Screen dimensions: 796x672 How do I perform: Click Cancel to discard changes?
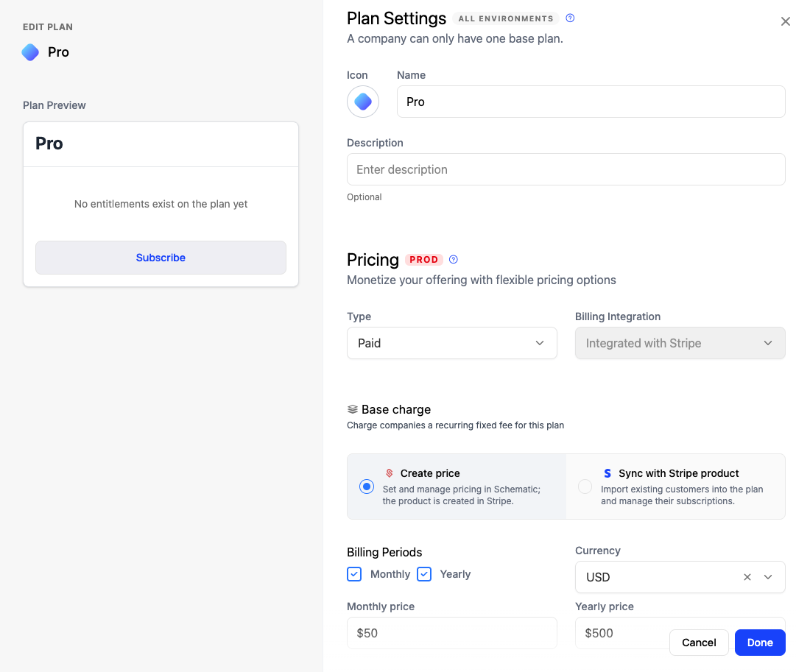pos(698,643)
